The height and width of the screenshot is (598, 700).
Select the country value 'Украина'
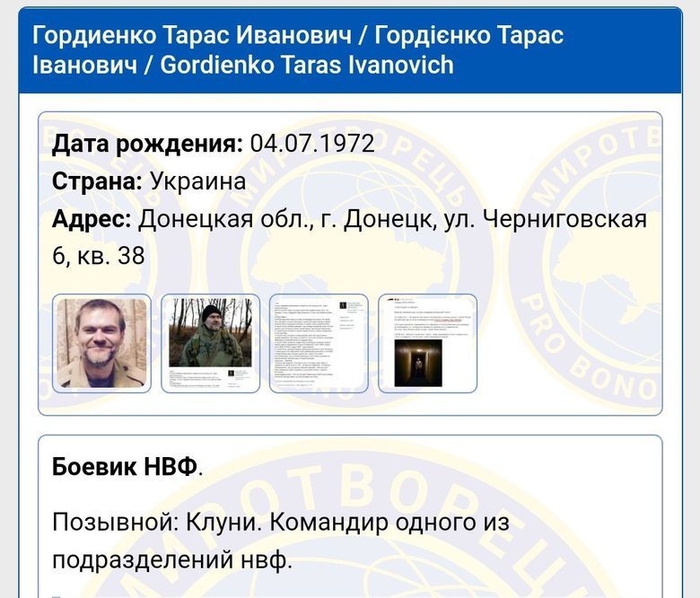pos(197,181)
